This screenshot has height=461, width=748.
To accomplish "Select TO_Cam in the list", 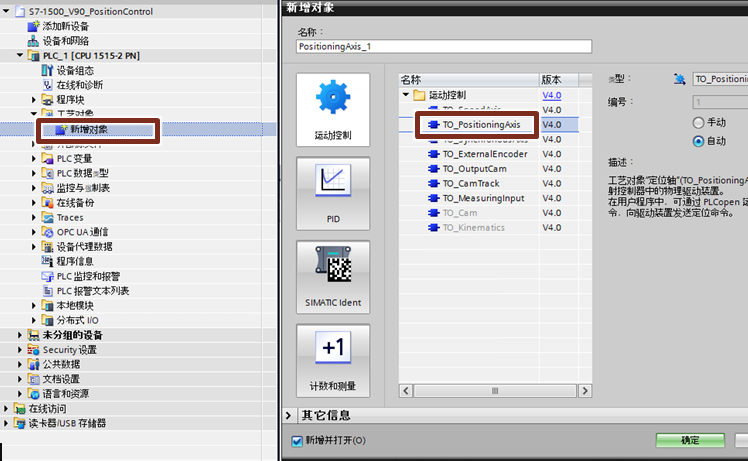I will [x=460, y=213].
